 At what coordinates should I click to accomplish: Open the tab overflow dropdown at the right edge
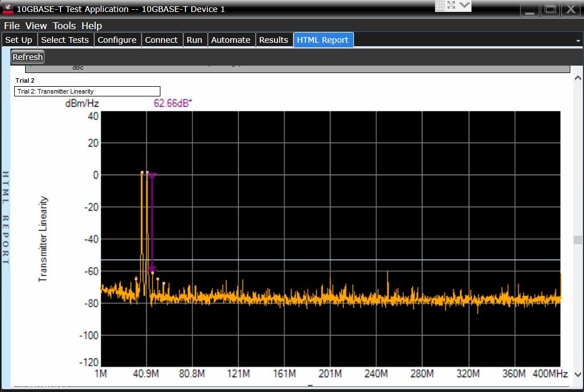(x=578, y=40)
